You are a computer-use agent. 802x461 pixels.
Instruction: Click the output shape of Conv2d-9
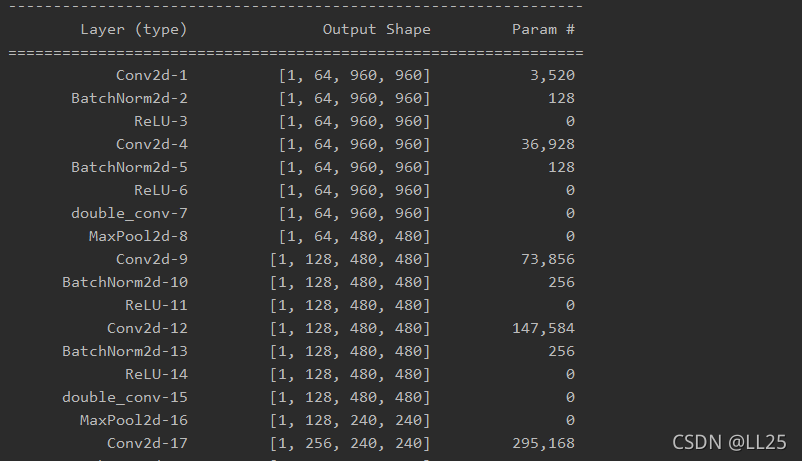point(350,260)
